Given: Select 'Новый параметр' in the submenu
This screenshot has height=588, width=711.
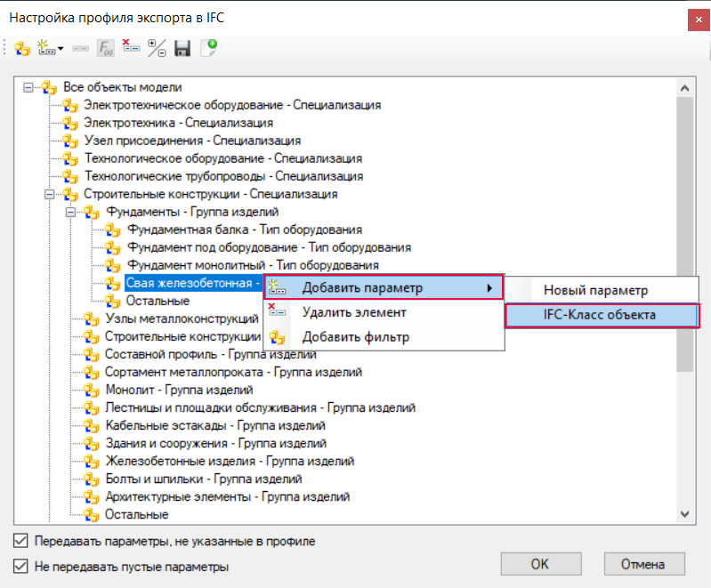Looking at the screenshot, I should coord(595,290).
